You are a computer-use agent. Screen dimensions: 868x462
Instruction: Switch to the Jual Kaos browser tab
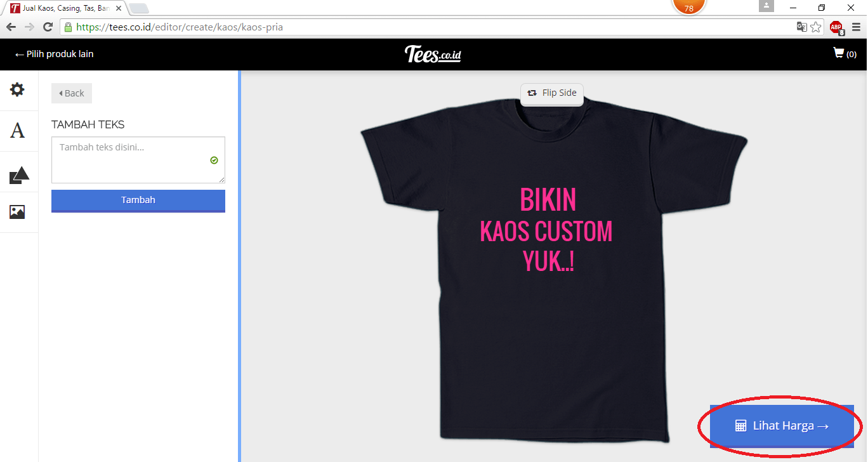[60, 8]
